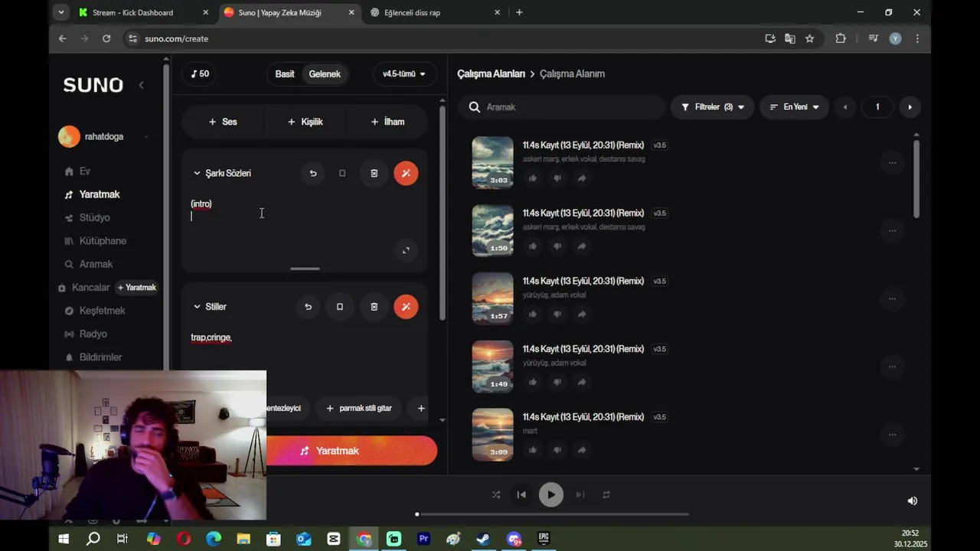Generate lyrics with the orange magic wand
Screen dimensions: 980x551
(x=406, y=173)
